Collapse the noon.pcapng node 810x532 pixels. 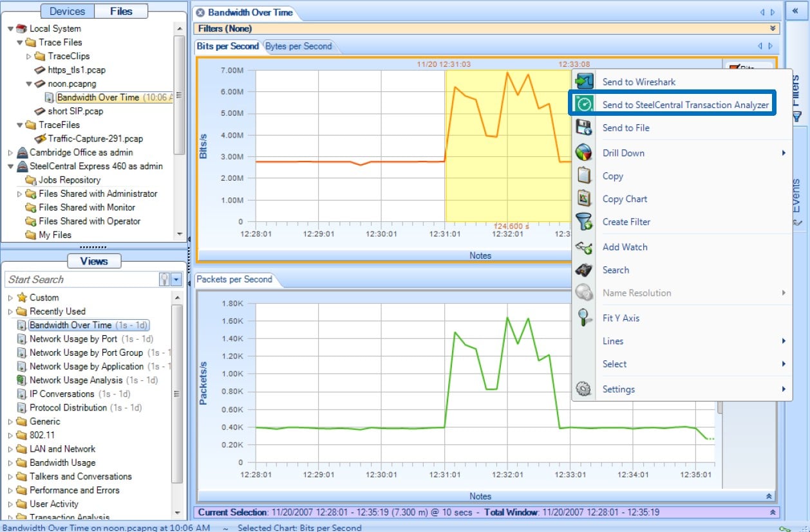(x=29, y=84)
